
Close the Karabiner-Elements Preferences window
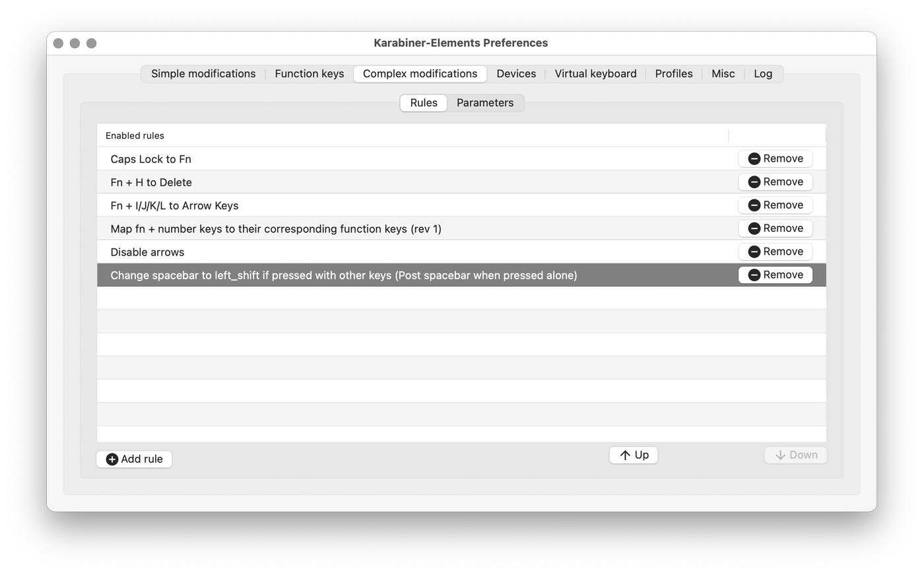[58, 44]
